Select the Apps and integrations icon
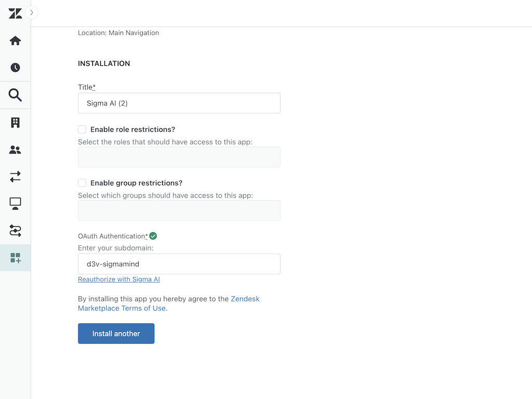This screenshot has height=399, width=532. pyautogui.click(x=15, y=258)
